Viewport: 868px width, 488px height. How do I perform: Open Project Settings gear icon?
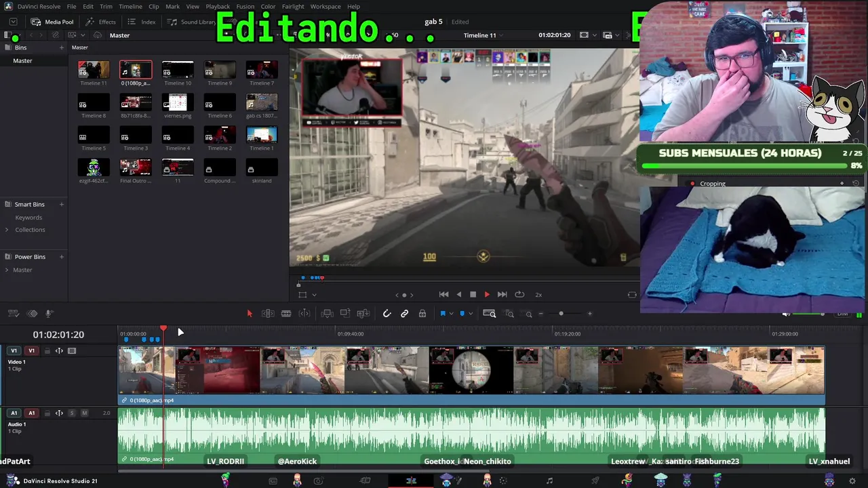[x=852, y=481]
